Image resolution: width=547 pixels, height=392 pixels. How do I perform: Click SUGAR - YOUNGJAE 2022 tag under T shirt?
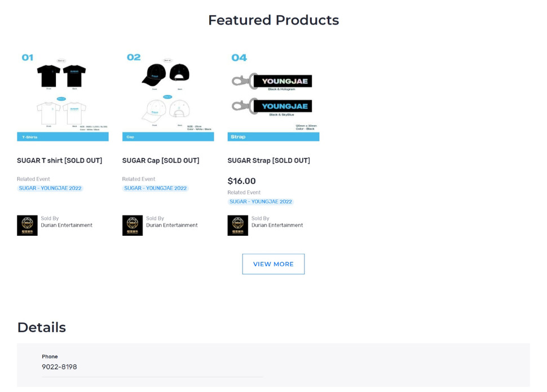click(x=50, y=188)
